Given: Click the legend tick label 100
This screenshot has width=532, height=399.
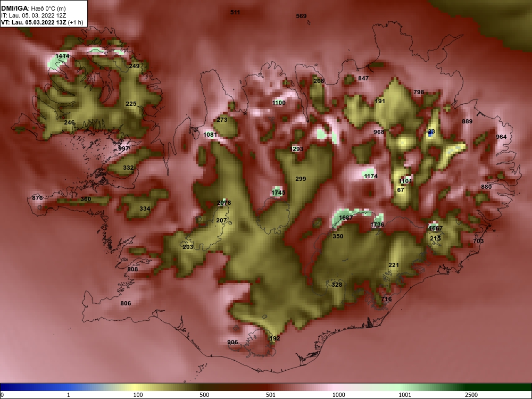Looking at the screenshot, I should (138, 395).
